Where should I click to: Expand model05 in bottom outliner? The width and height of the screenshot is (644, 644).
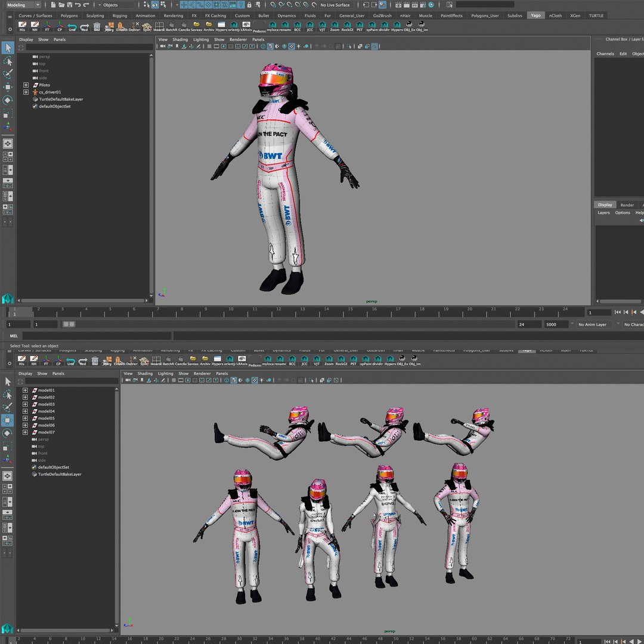pyautogui.click(x=25, y=418)
